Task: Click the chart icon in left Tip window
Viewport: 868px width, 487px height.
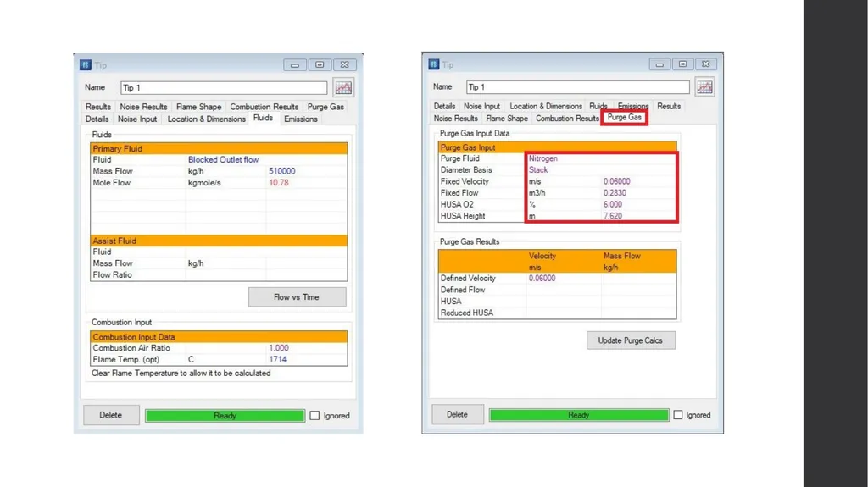Action: pyautogui.click(x=343, y=87)
